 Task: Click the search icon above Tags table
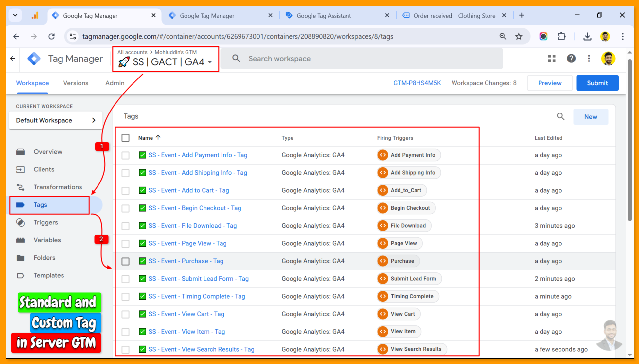click(560, 117)
